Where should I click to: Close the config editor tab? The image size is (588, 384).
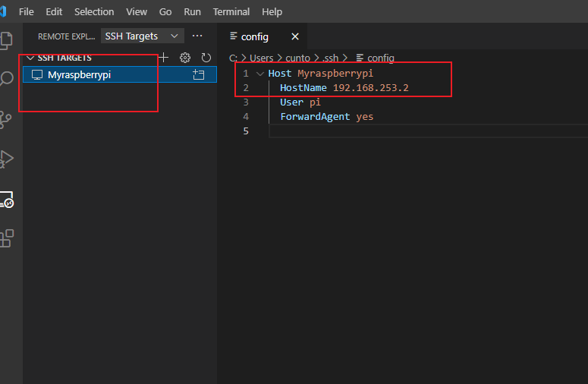click(x=295, y=36)
